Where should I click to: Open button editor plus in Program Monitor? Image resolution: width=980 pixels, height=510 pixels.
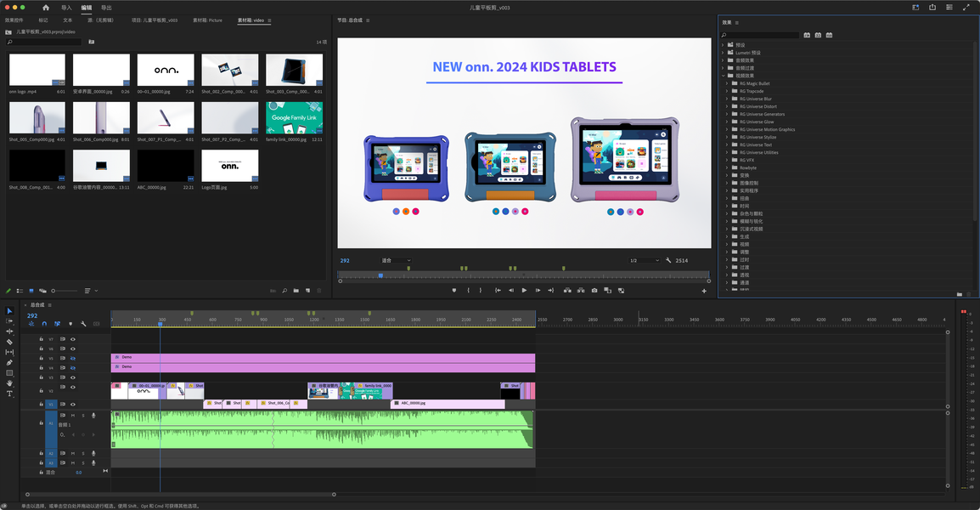click(x=704, y=291)
